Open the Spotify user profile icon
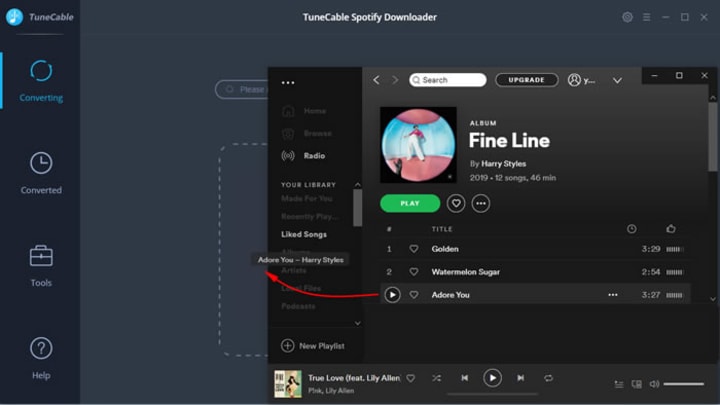Screen dimensions: 720x405 pyautogui.click(x=574, y=80)
